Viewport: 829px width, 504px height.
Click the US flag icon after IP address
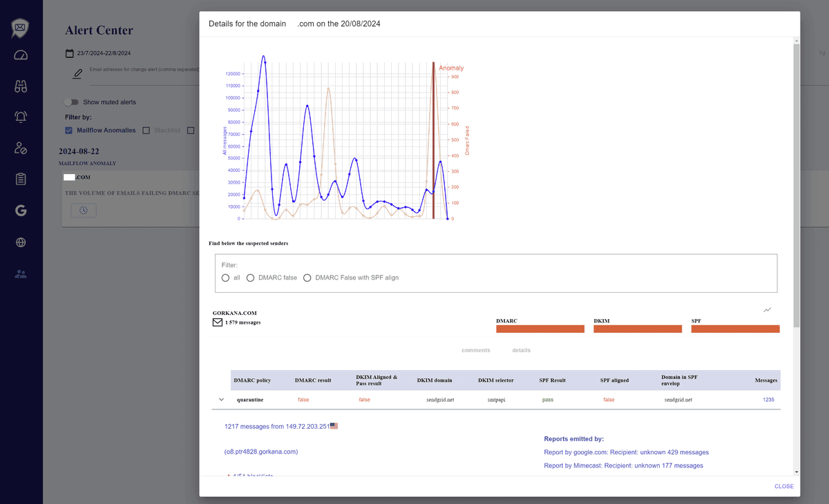pos(334,426)
